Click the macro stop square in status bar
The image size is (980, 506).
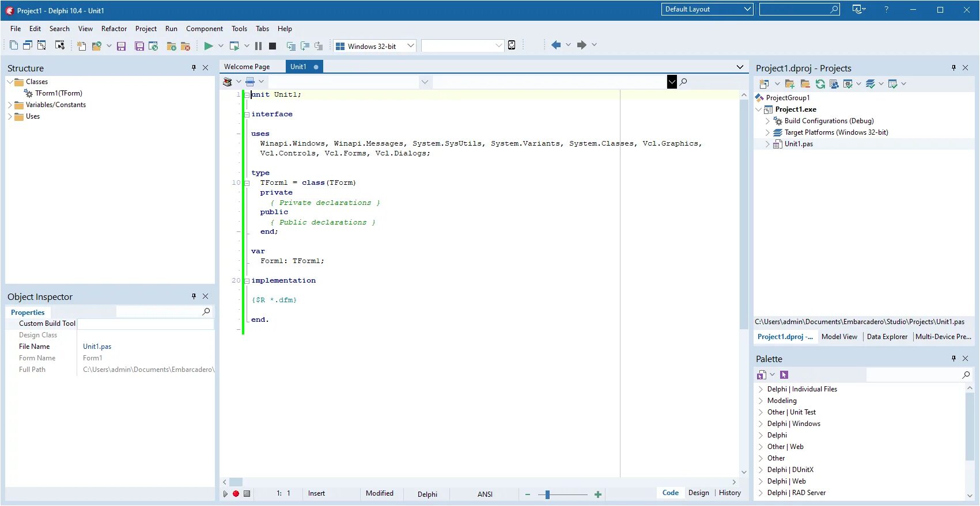tap(247, 494)
